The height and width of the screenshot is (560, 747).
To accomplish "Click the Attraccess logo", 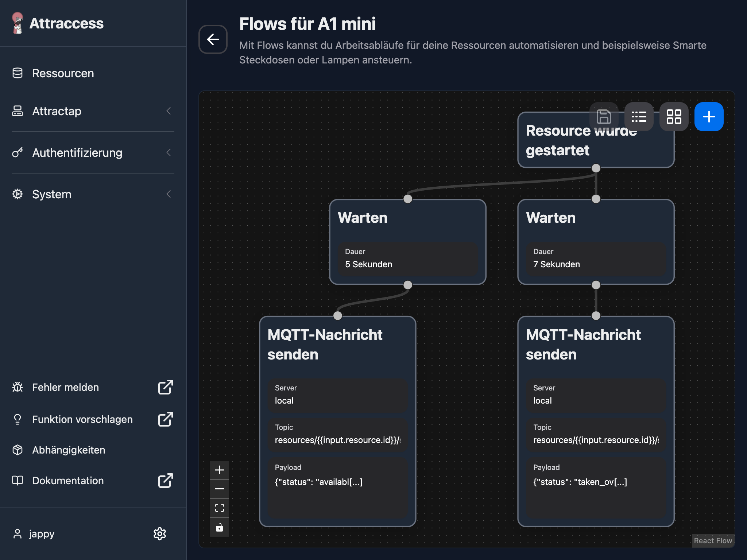I will click(x=18, y=23).
